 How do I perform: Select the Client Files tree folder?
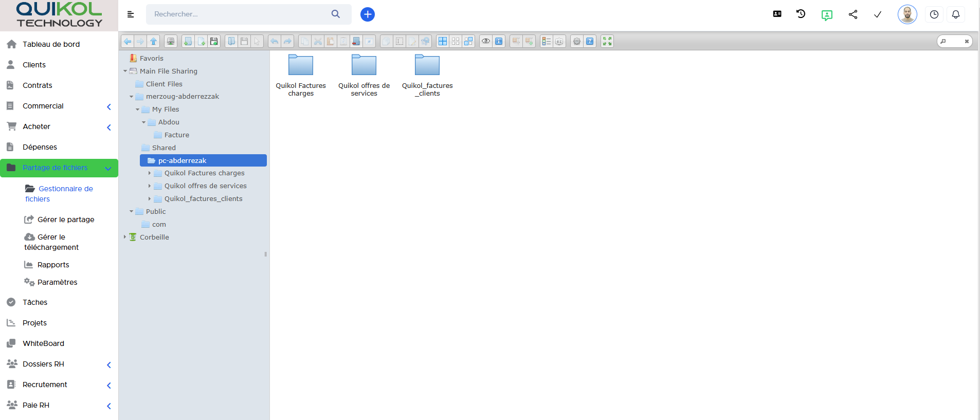[164, 84]
